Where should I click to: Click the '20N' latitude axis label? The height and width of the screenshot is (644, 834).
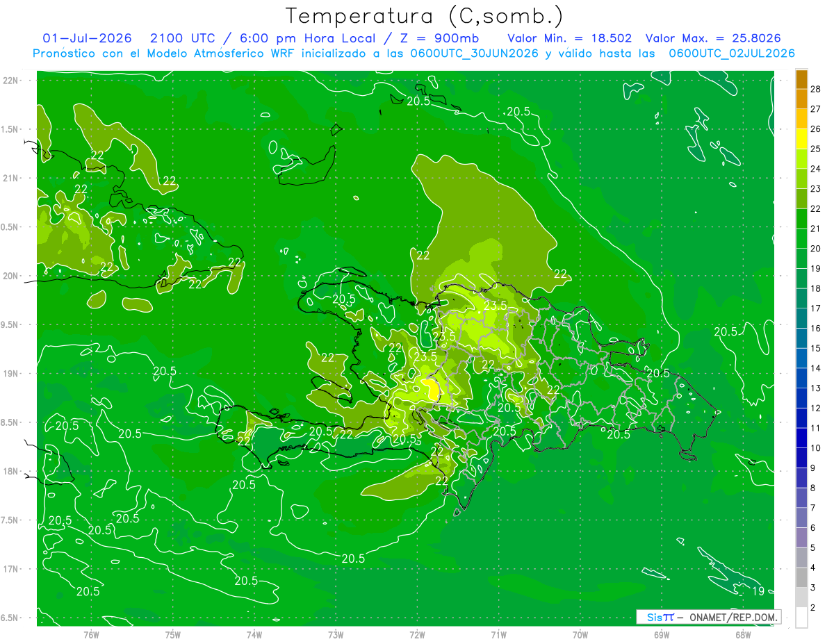[10, 276]
